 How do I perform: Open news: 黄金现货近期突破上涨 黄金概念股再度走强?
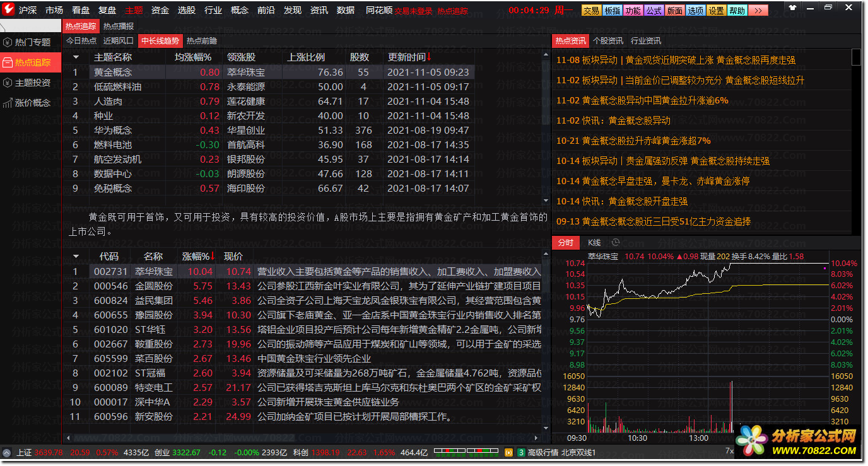[676, 60]
